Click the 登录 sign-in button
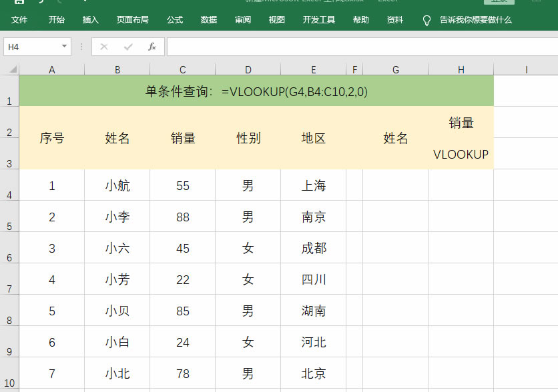The width and height of the screenshot is (558, 392). tap(499, 1)
